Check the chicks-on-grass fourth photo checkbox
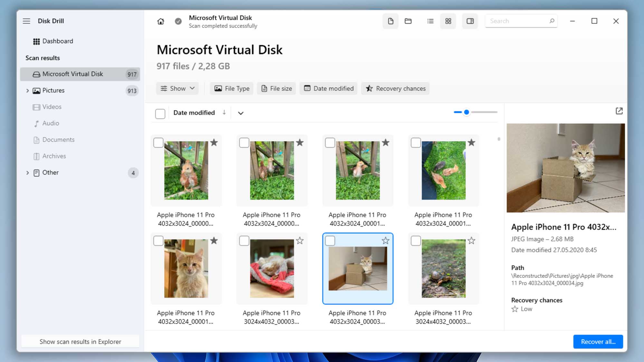 pos(416,143)
